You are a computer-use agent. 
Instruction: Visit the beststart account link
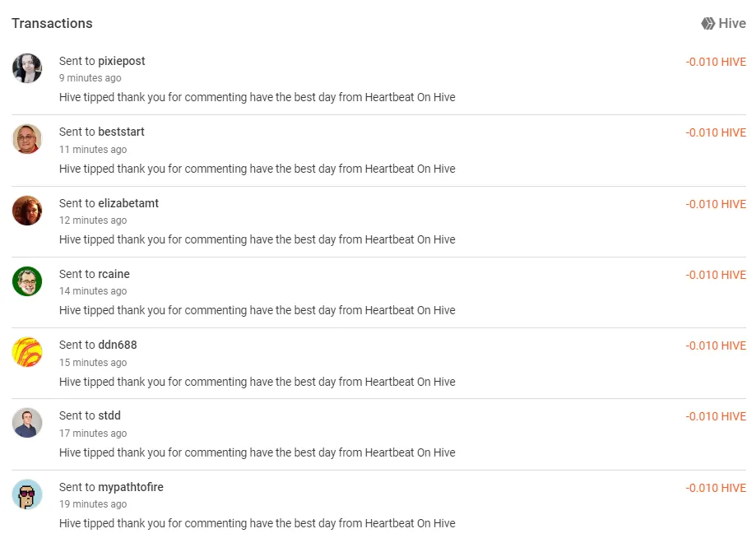121,132
